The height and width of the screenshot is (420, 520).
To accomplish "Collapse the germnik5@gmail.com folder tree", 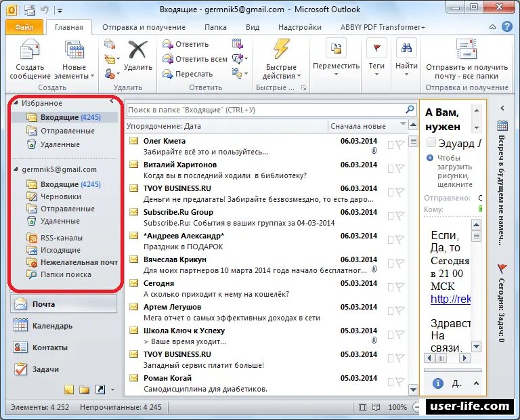I will (16, 169).
